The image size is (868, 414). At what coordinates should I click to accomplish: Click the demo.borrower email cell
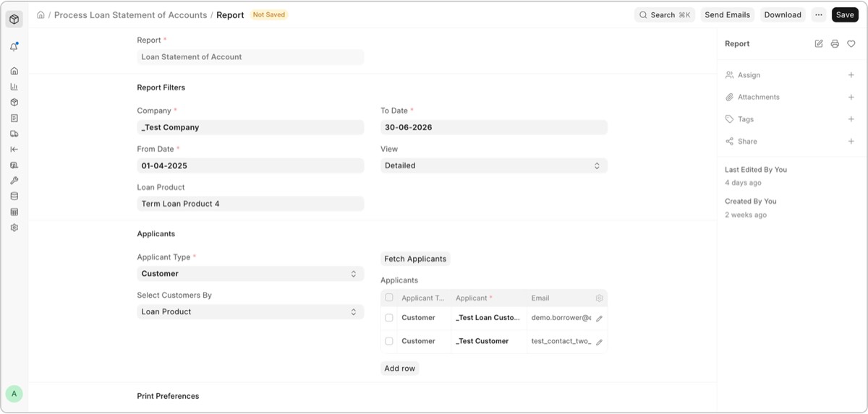(561, 318)
